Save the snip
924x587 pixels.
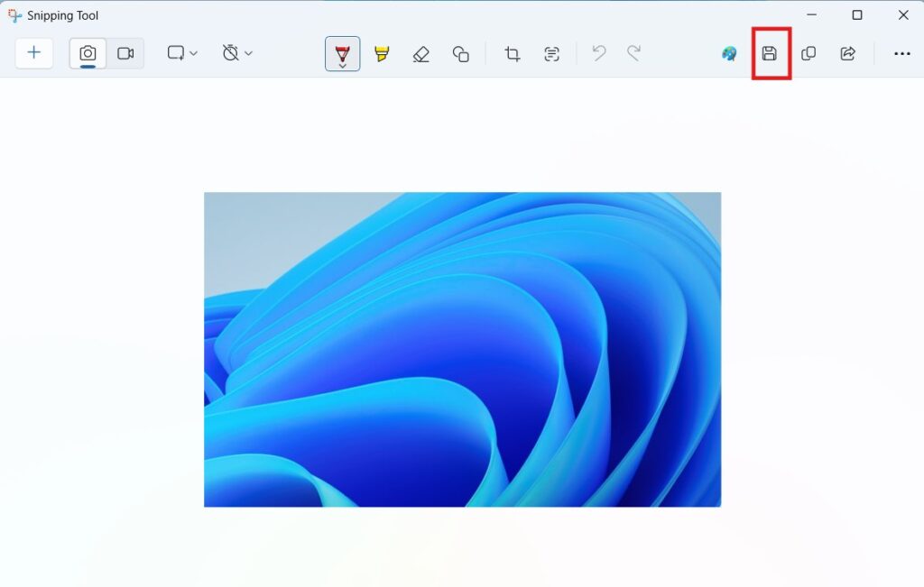(x=769, y=53)
